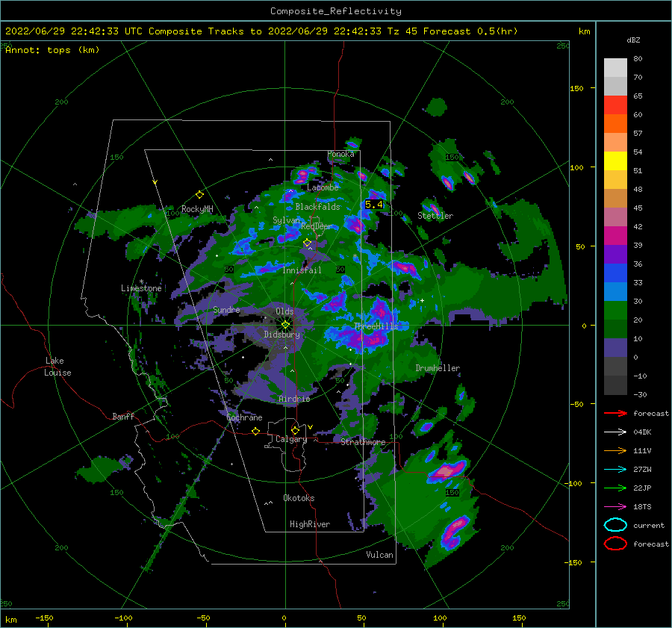Click the dBZ legend heading
Screen dimensions: 672x628
pyautogui.click(x=633, y=40)
